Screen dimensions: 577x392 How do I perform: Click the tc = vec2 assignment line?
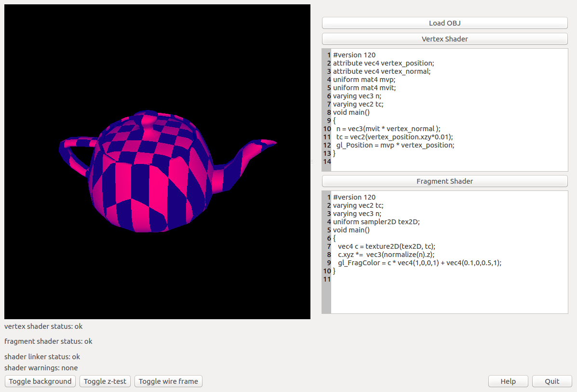[395, 137]
